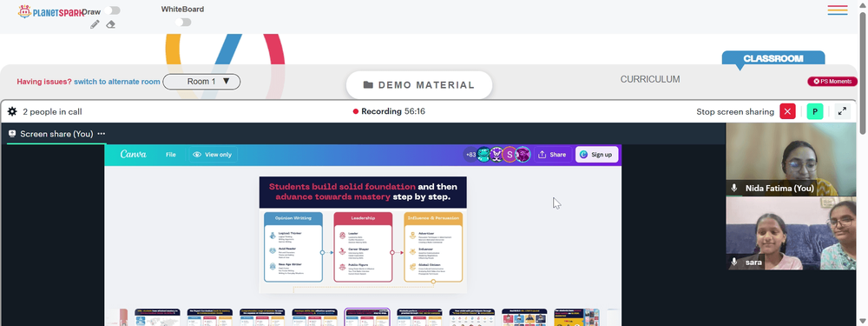
Task: Click the green P participant button
Action: 814,111
